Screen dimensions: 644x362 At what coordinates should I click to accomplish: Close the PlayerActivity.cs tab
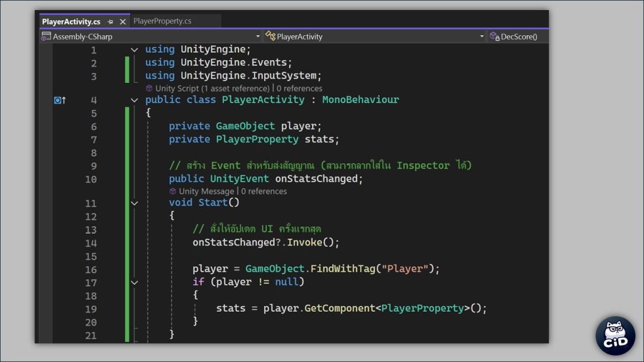(x=123, y=21)
